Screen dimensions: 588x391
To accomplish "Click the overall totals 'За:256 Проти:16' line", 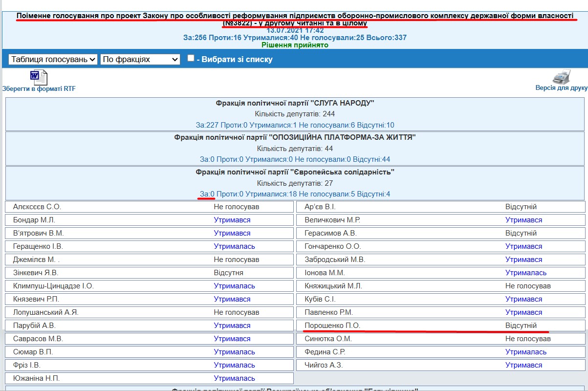I will pos(295,38).
